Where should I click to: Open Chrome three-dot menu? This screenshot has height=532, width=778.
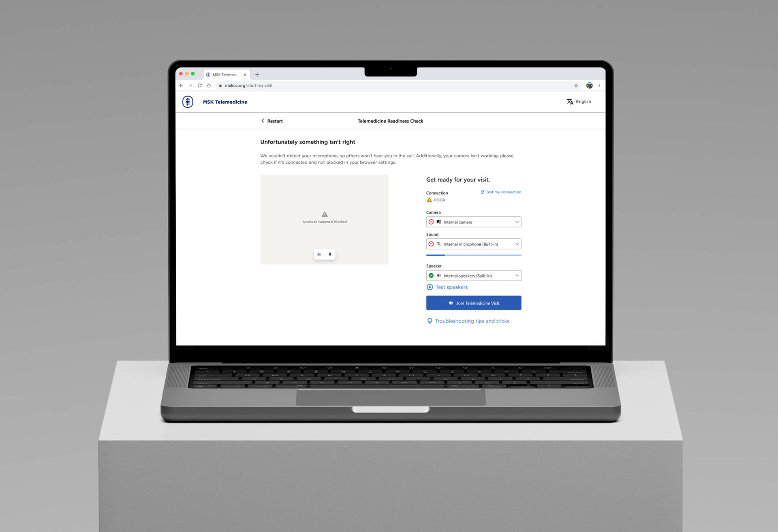[599, 85]
